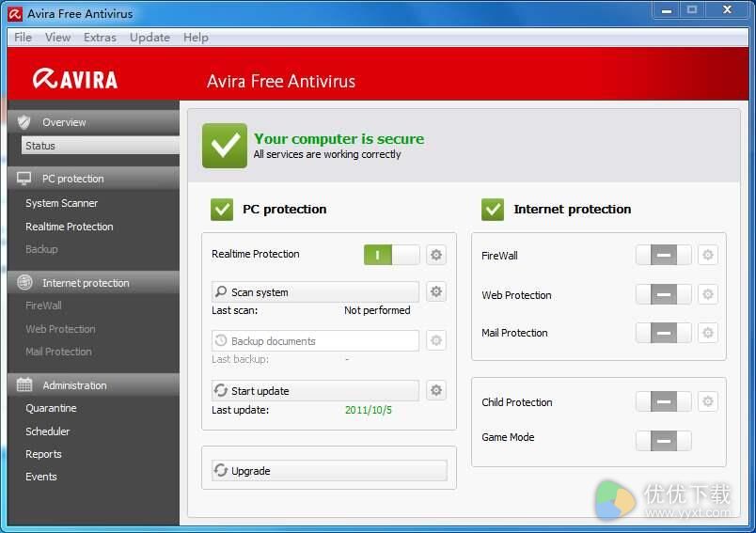Click the Upgrade button
Image resolution: width=756 pixels, height=533 pixels.
(x=329, y=470)
